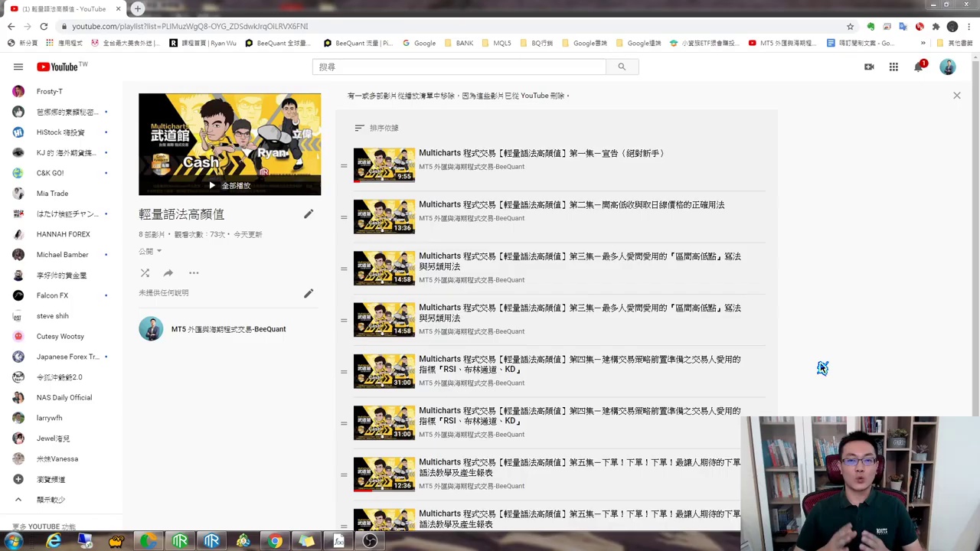Play all videos with 全部播放

point(230,185)
